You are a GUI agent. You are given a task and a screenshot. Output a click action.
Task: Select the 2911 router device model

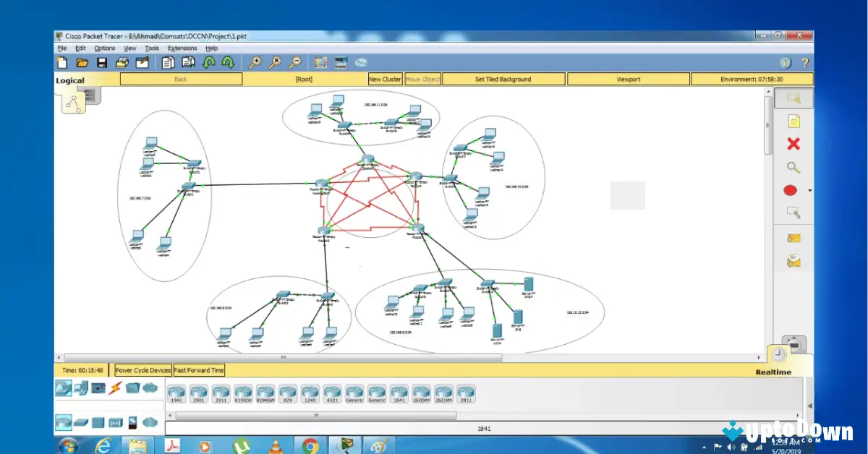pyautogui.click(x=221, y=391)
